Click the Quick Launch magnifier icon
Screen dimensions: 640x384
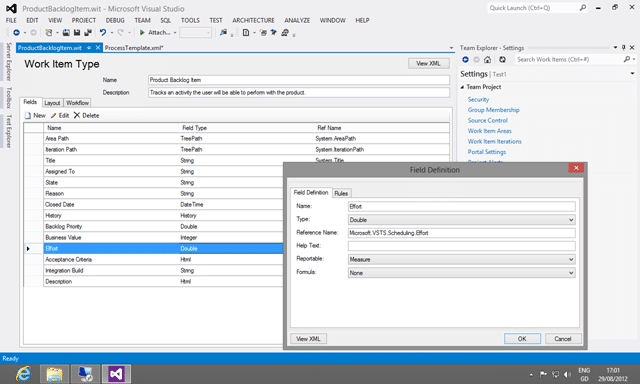pyautogui.click(x=583, y=8)
